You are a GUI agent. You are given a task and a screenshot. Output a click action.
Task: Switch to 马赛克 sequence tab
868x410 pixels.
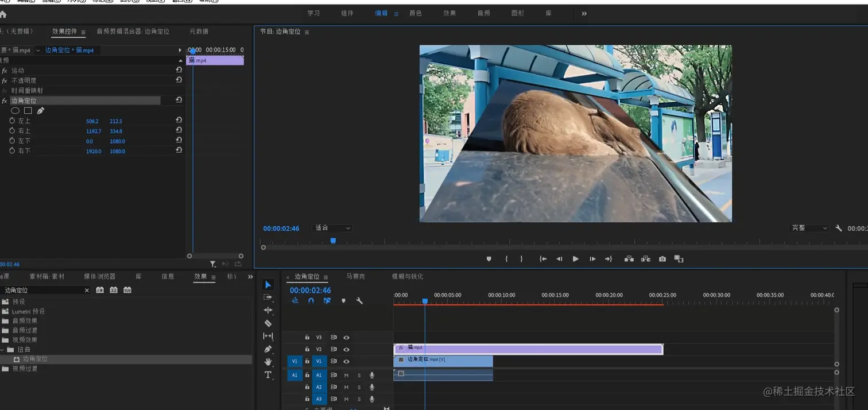[x=355, y=277]
